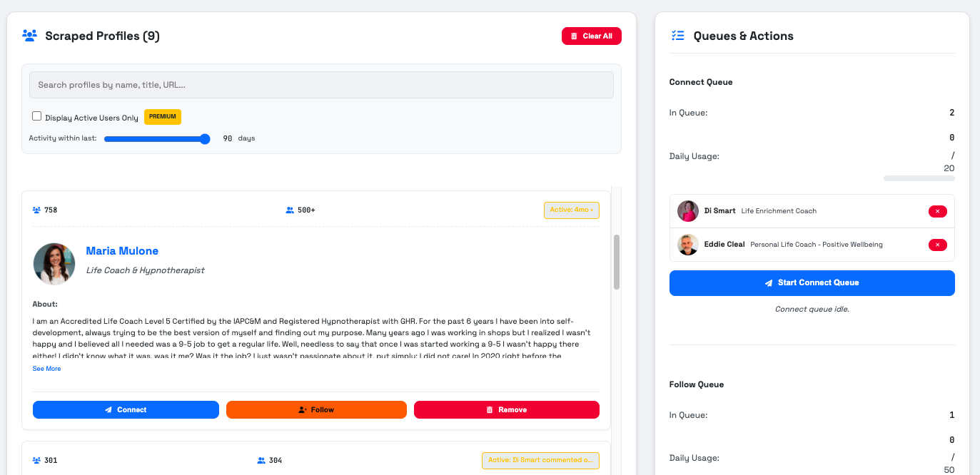980x475 pixels.
Task: Click the connections icon next to 304
Action: (260, 460)
